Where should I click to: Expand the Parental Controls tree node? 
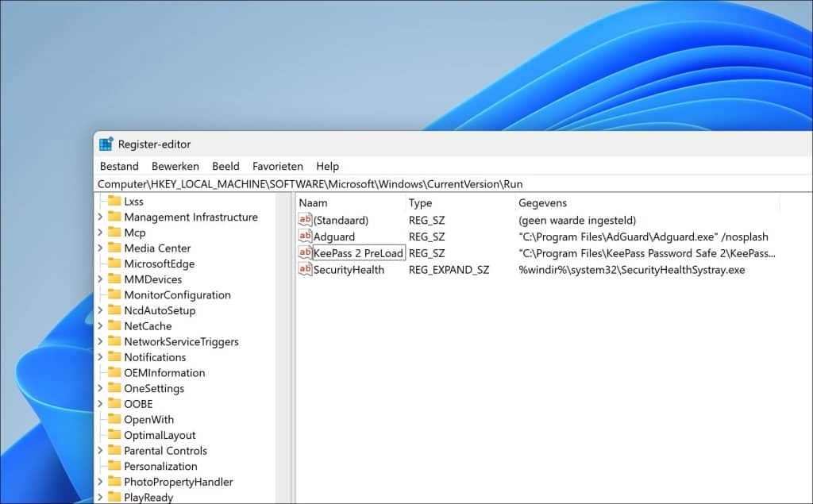98,450
